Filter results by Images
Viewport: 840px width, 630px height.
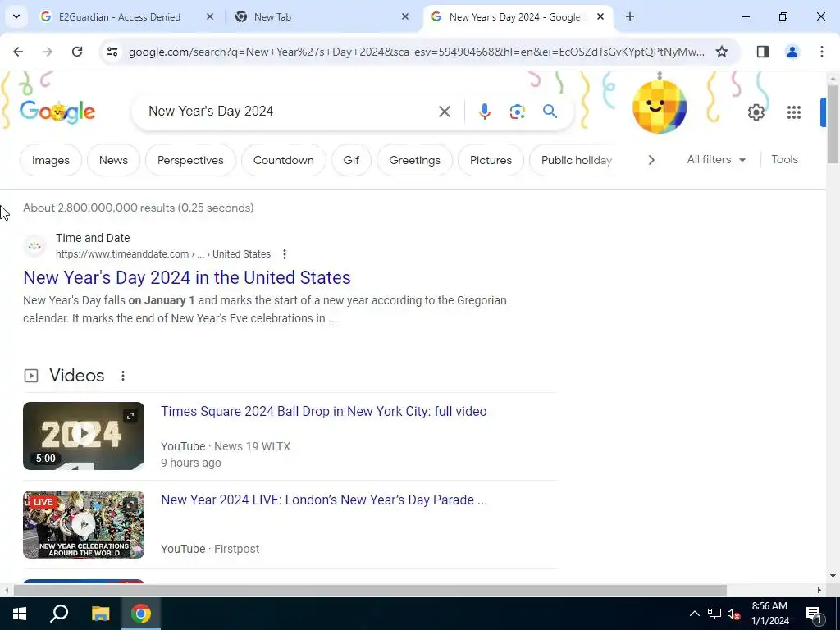pos(51,160)
